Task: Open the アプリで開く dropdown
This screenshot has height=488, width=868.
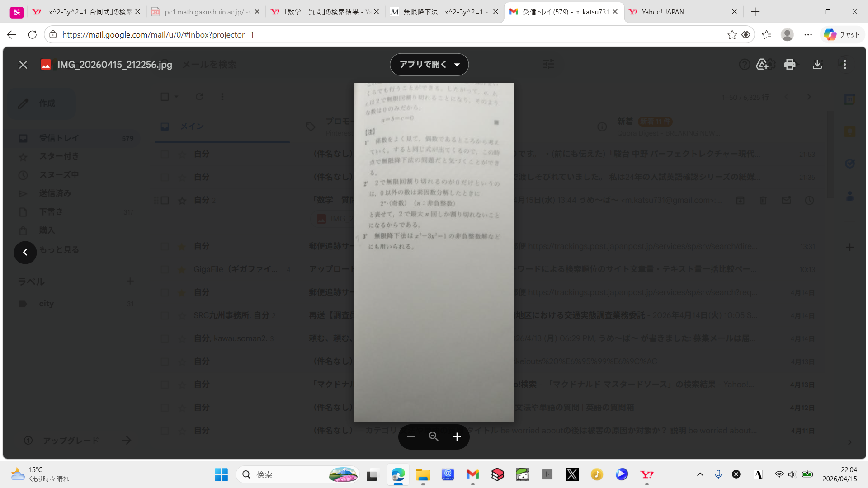Action: pyautogui.click(x=429, y=64)
